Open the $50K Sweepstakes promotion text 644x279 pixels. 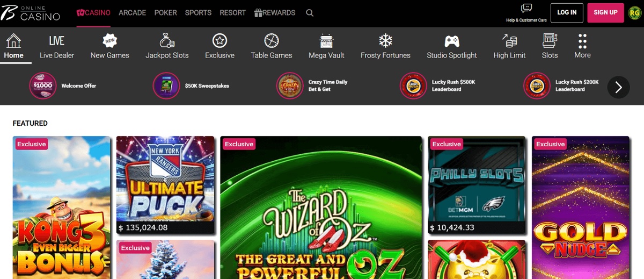pos(207,86)
